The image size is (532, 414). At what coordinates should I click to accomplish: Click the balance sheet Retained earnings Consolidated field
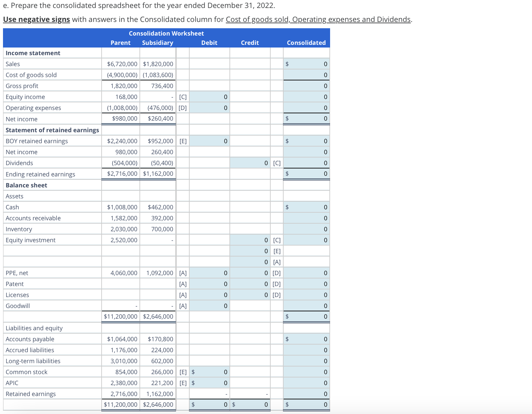pyautogui.click(x=307, y=394)
